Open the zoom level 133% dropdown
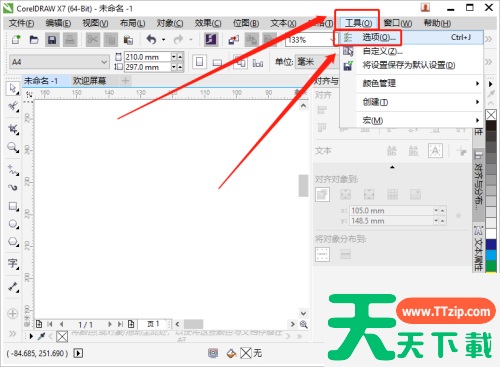This screenshot has width=500, height=367. [x=332, y=40]
